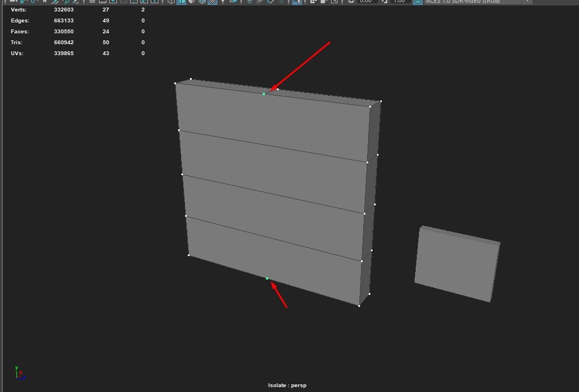Viewport: 579px width, 392px height.
Task: Click the face count 330550
Action: pos(63,31)
